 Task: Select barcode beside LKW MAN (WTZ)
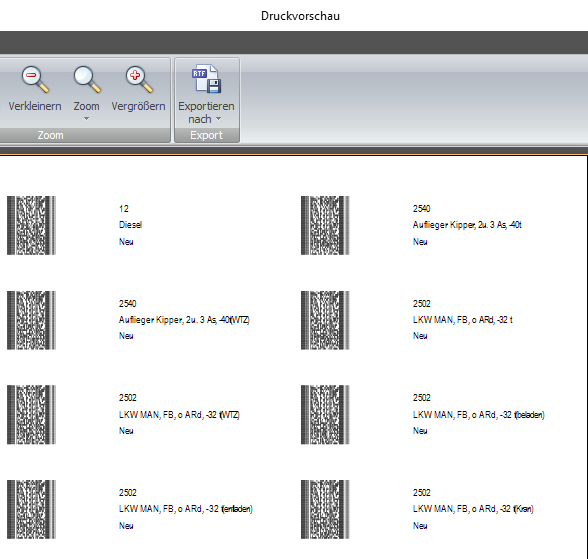(x=32, y=415)
